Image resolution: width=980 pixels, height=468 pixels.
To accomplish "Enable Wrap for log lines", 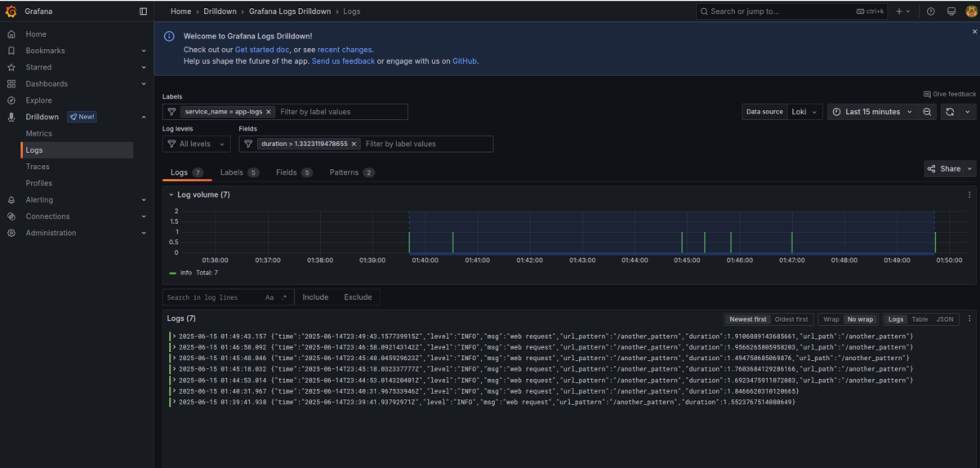I will 831,319.
